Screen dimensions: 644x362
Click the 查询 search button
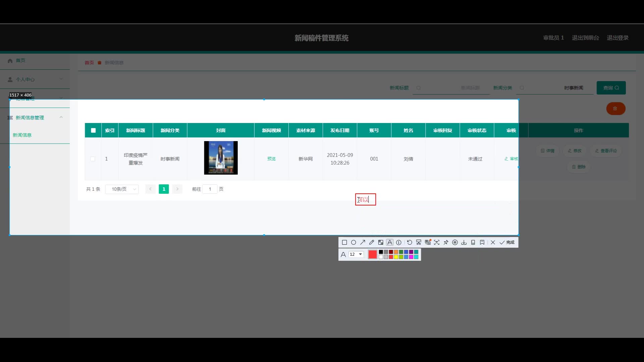[x=611, y=88]
